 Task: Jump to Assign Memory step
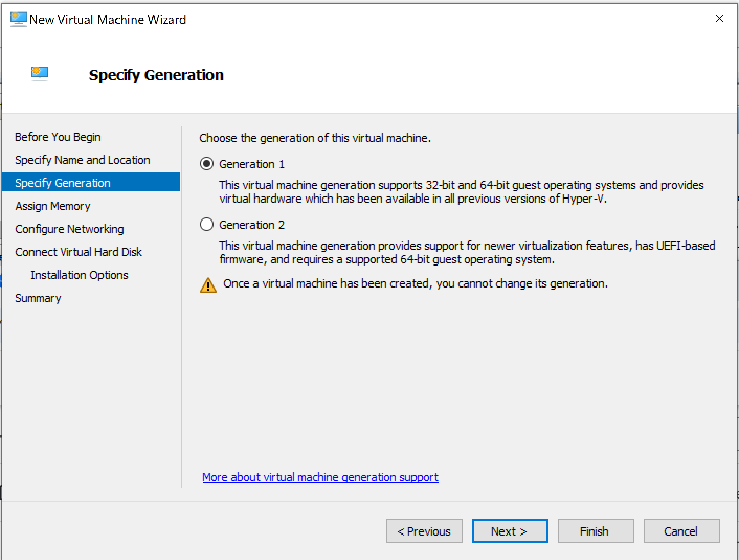tap(53, 206)
